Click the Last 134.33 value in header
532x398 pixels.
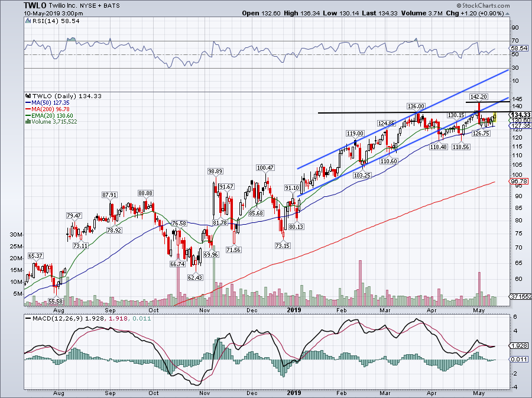coord(379,13)
